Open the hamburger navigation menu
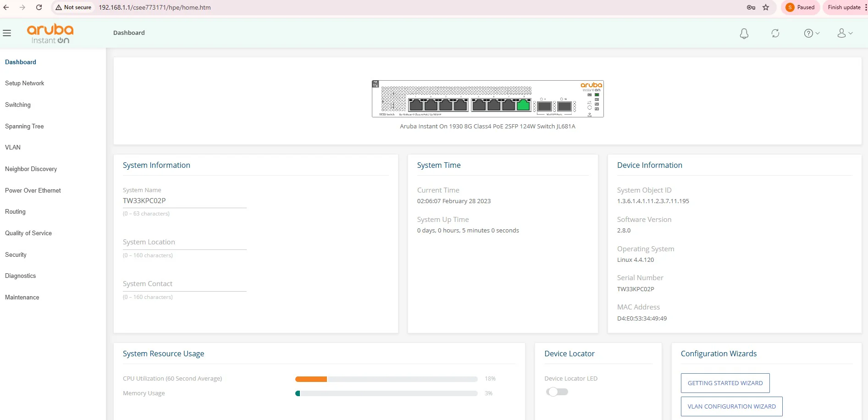Viewport: 868px width, 420px height. click(7, 33)
